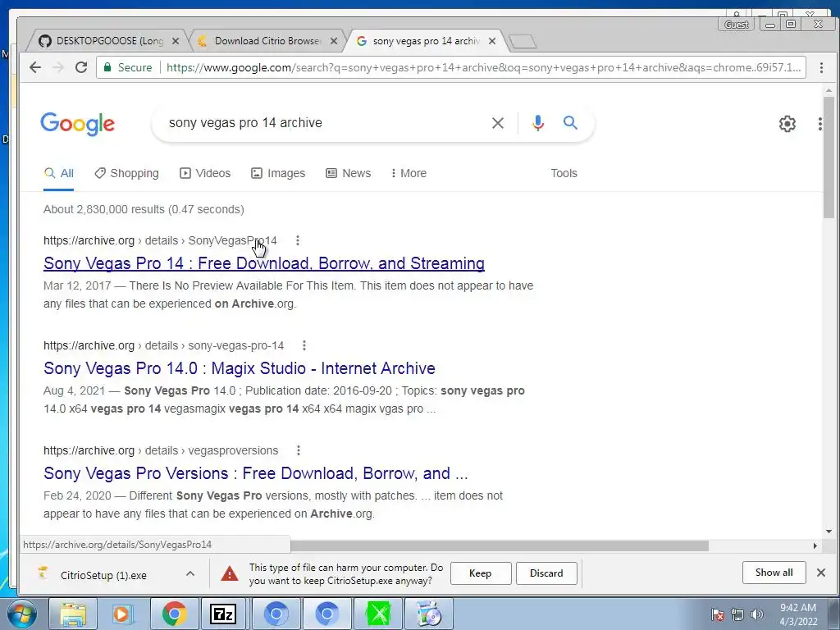840x630 pixels.
Task: Go back using the browser back arrow
Action: 35,67
